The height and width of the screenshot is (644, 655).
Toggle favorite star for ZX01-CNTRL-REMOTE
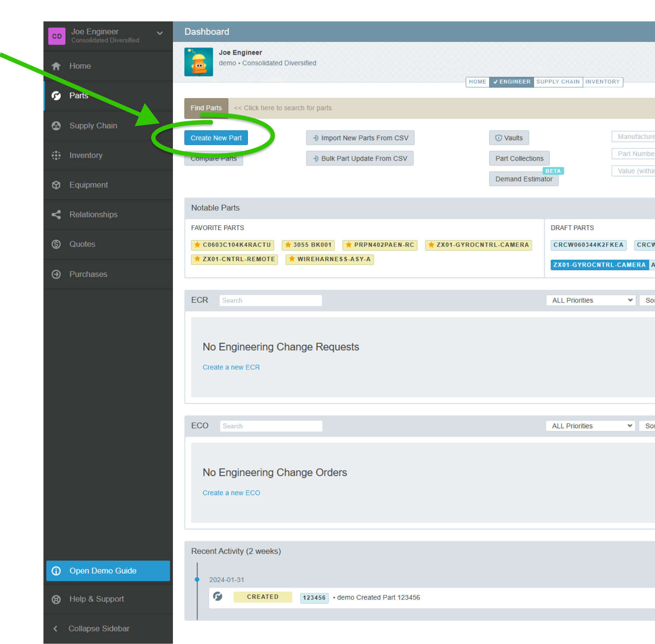pos(198,259)
